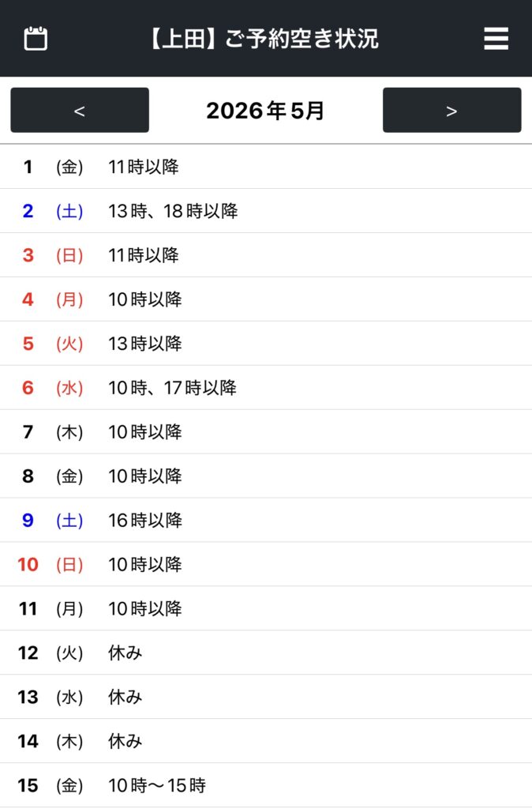Image resolution: width=532 pixels, height=809 pixels.
Task: Select May 2 (土) 13時、18時以降 row
Action: click(266, 211)
